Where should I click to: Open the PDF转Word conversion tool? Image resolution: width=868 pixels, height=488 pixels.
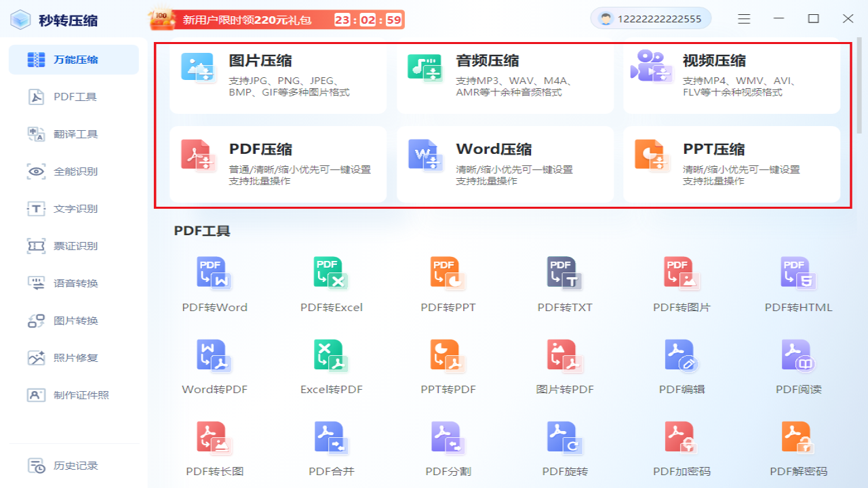(214, 278)
